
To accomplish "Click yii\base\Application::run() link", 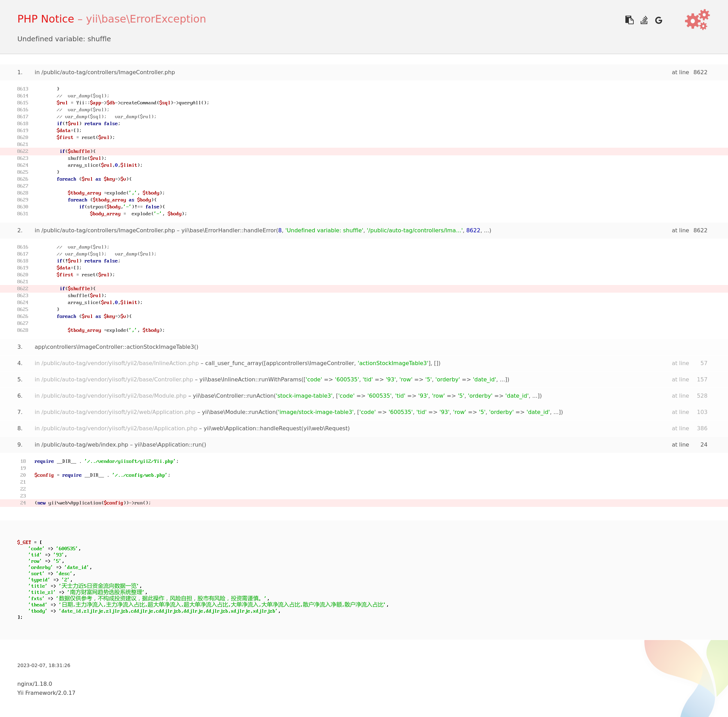I will (170, 445).
